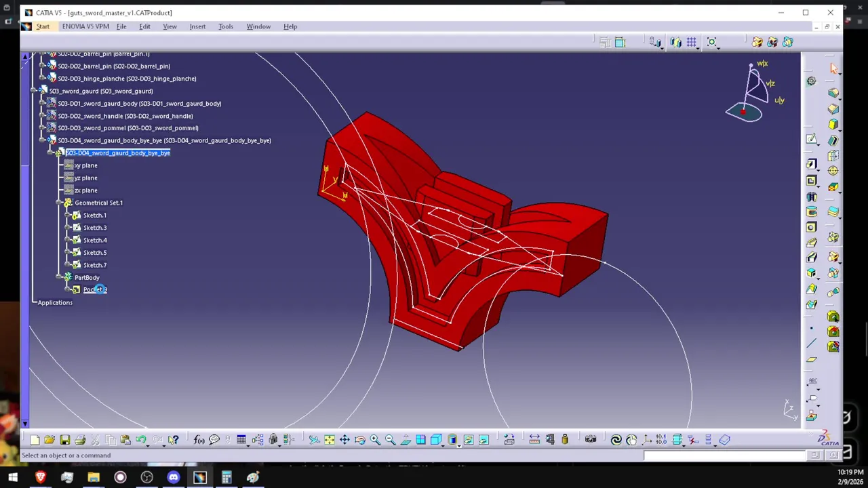The height and width of the screenshot is (488, 868).
Task: Select the yz plane in tree
Action: tap(85, 178)
